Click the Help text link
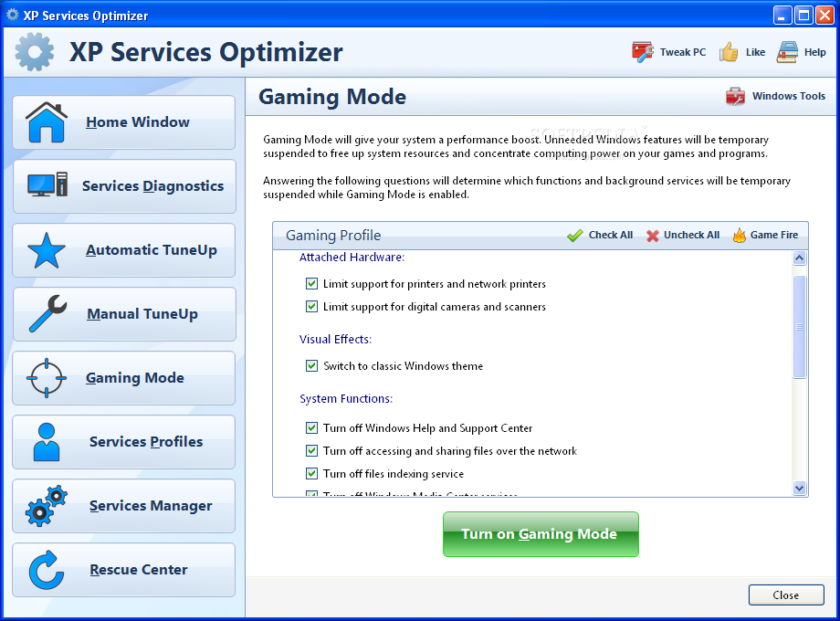Image resolution: width=840 pixels, height=621 pixels. click(814, 52)
